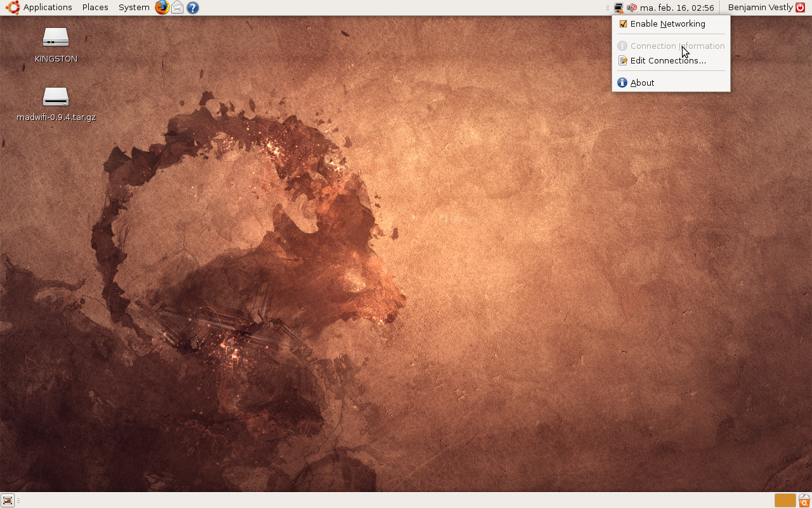This screenshot has width=812, height=508.
Task: Open the Benjamin Vestly user switcher
Action: (760, 8)
